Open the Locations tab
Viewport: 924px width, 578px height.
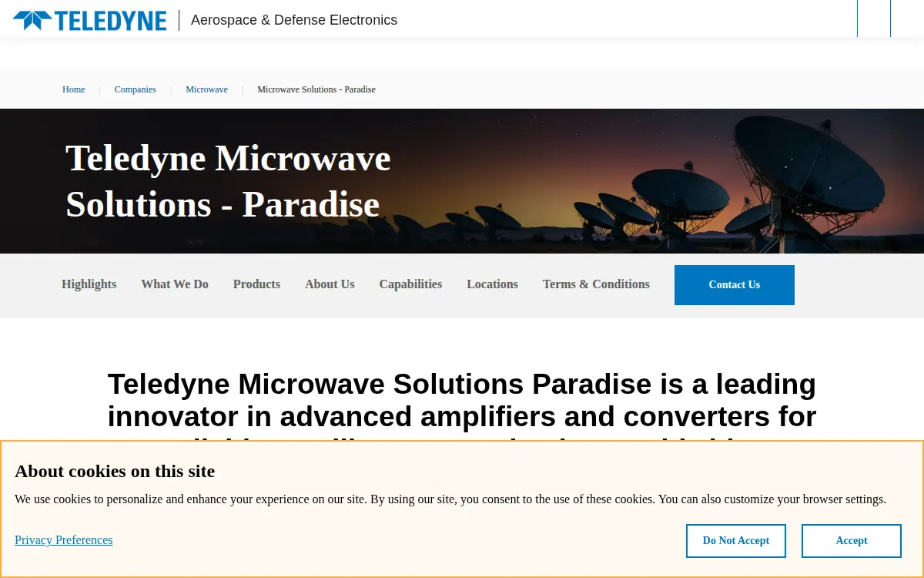(x=492, y=284)
